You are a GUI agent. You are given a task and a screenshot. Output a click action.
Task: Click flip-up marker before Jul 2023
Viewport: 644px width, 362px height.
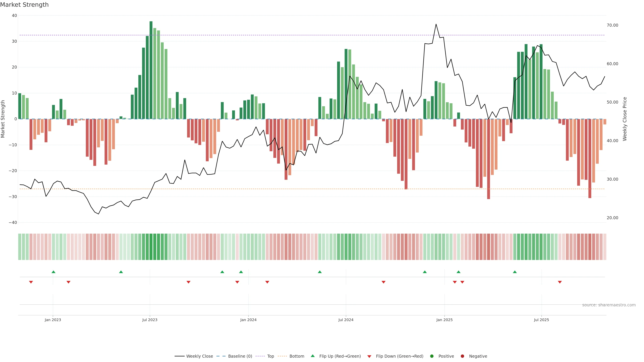click(121, 272)
